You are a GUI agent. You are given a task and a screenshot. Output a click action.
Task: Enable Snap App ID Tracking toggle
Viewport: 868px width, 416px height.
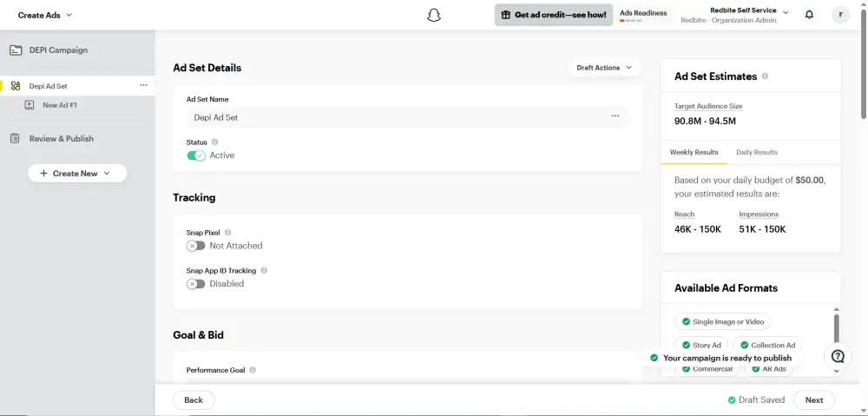196,284
